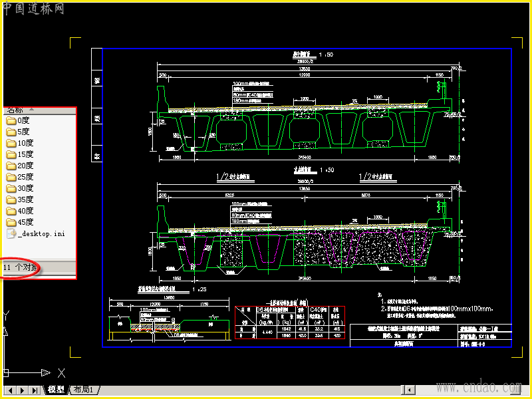Switch to the 模型 tab
This screenshot has height=399, width=532.
click(x=57, y=390)
